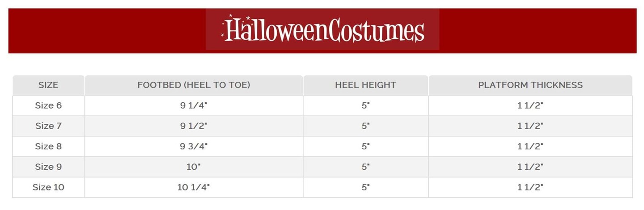Screen dimensions: 644x210
Task: Select the Size 6 row label
Action: coord(48,105)
